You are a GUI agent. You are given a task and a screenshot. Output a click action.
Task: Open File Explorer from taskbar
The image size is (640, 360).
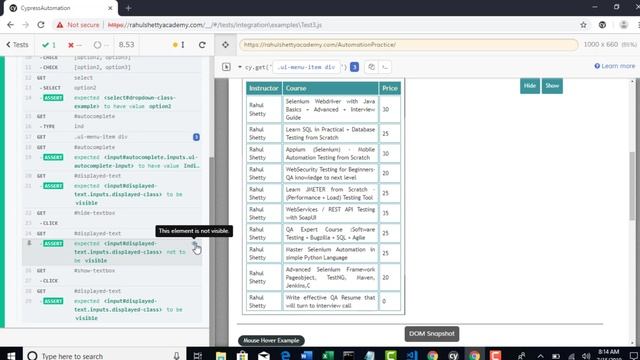coord(221,356)
